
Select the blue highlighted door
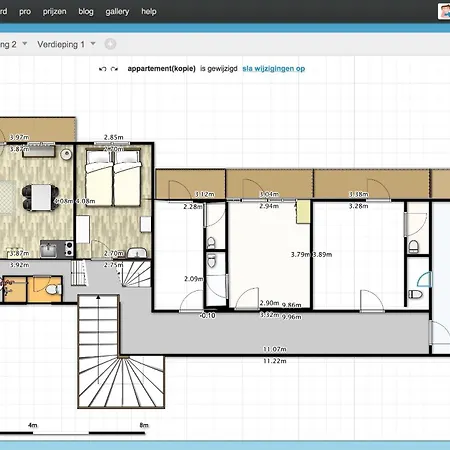425,279
